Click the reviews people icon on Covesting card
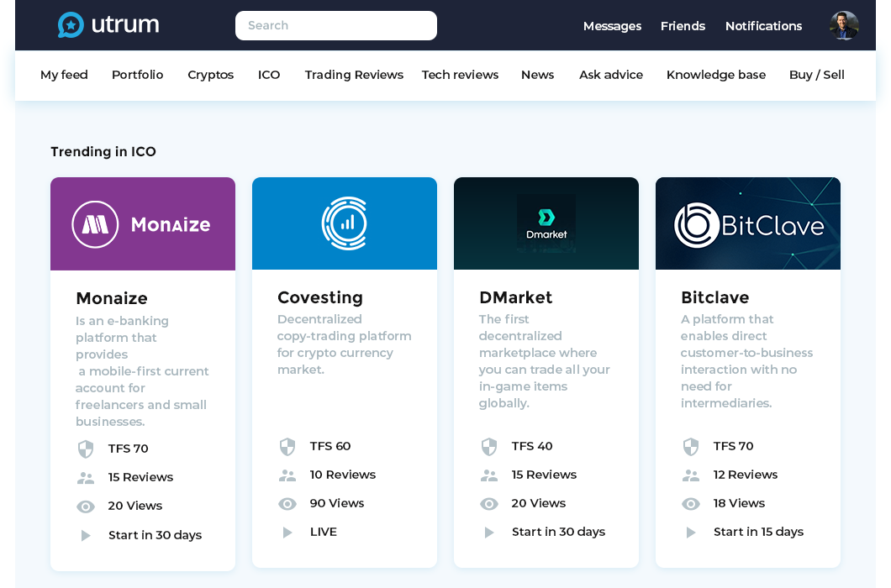 pyautogui.click(x=287, y=475)
